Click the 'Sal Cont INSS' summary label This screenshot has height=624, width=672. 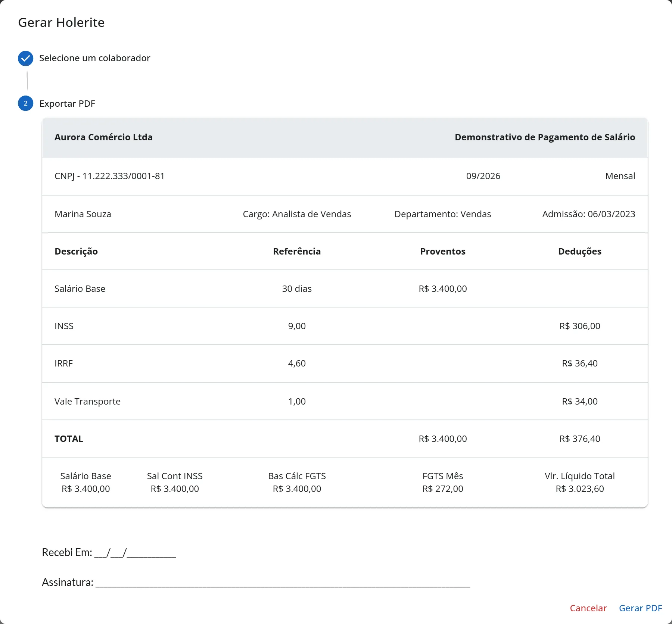click(x=175, y=476)
